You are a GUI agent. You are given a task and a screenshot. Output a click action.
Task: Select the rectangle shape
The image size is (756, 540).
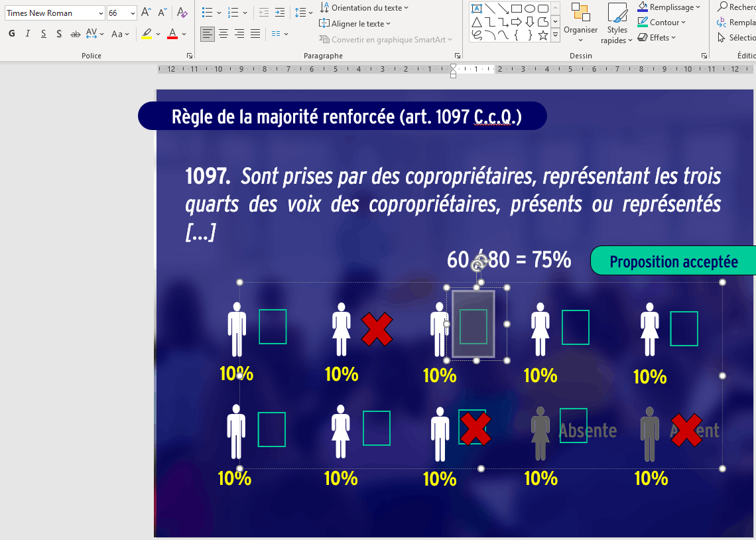click(517, 9)
